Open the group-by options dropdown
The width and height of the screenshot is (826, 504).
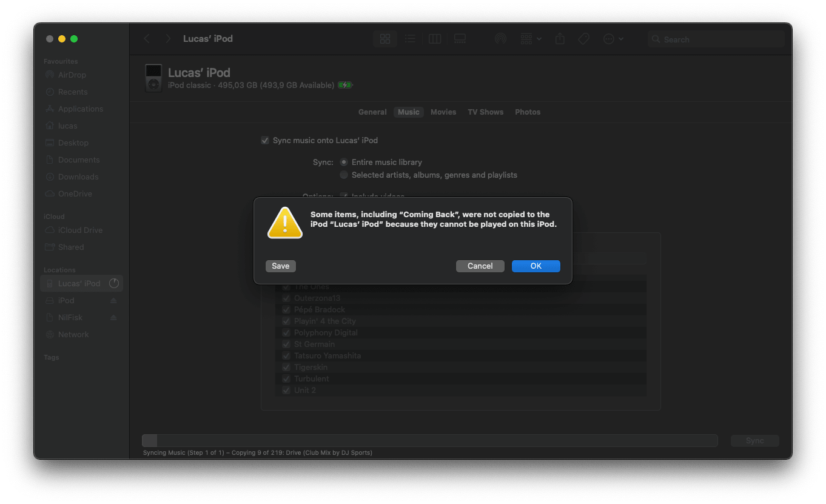(x=531, y=39)
